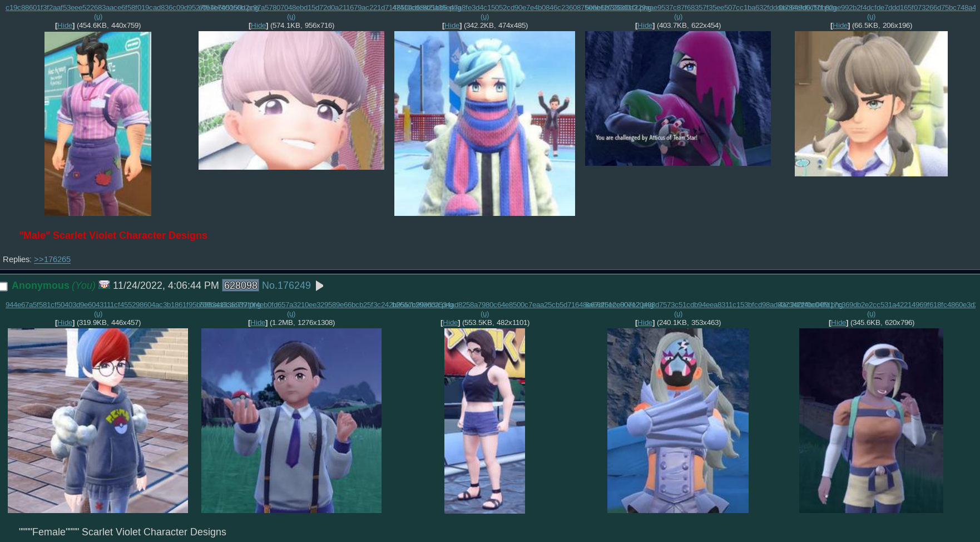Hide the 440x759 image in top post
Viewport: 980px width, 542px height.
tap(65, 26)
